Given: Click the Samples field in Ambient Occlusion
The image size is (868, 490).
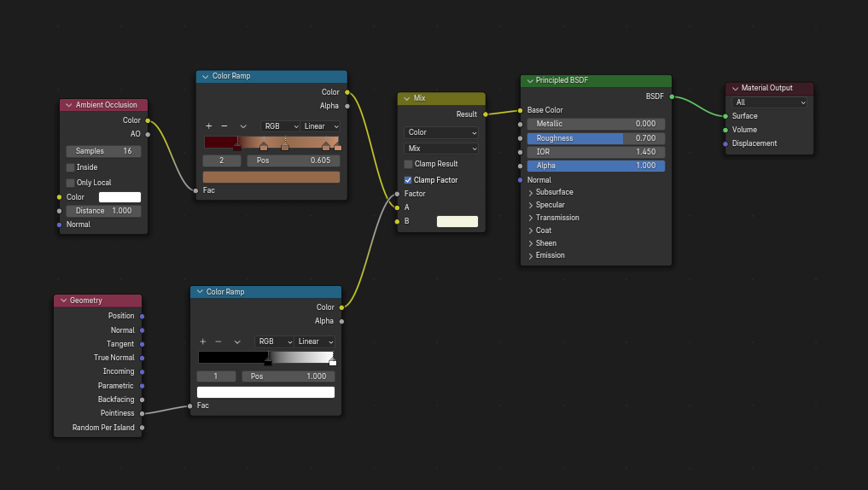Looking at the screenshot, I should (103, 151).
